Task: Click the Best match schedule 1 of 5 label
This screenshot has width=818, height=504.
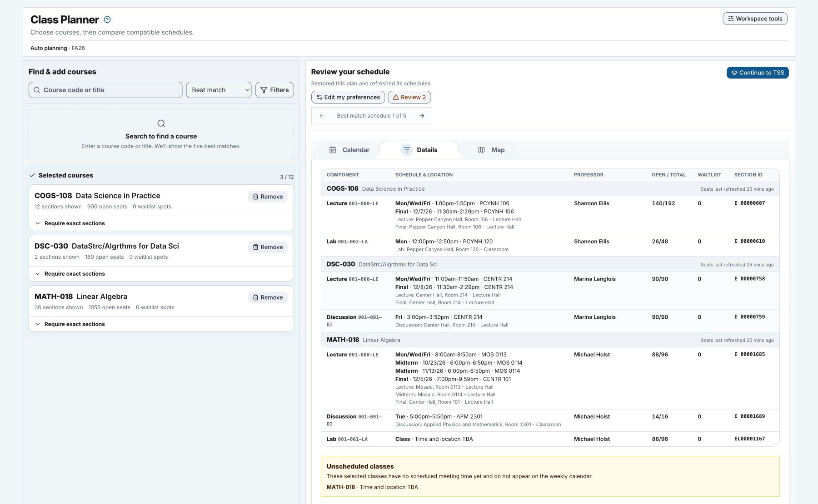Action: point(371,116)
